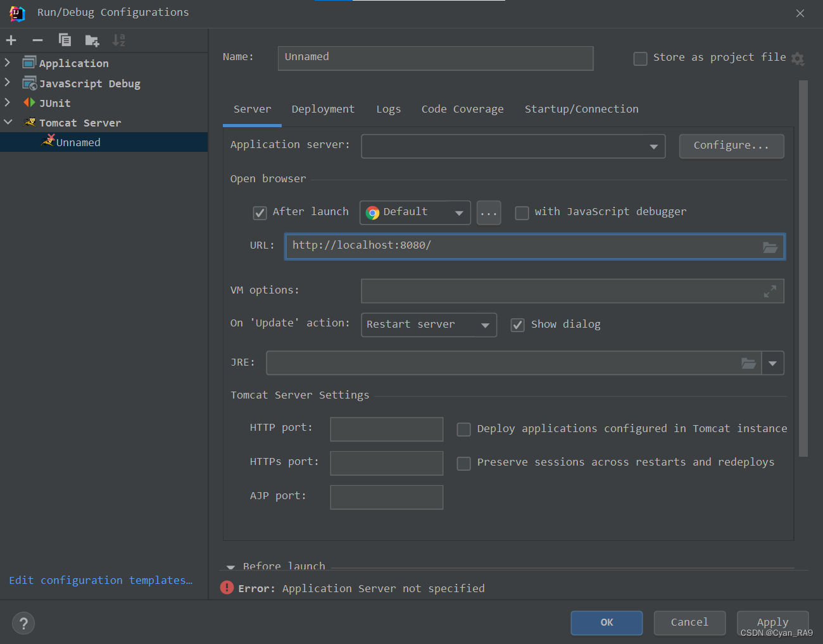Browse URL using folder icon in URL field

(770, 247)
